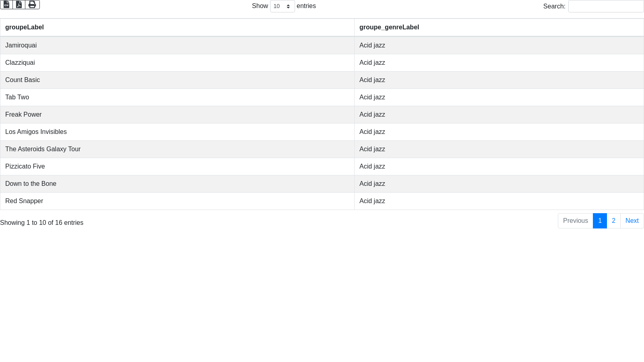Go to page 2 of results

tap(613, 221)
